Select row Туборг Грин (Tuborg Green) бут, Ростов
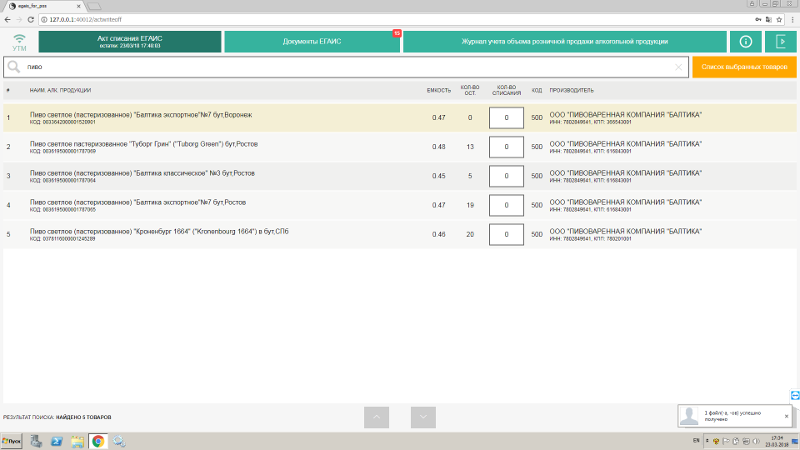Screen dimensions: 800x450 (399, 147)
